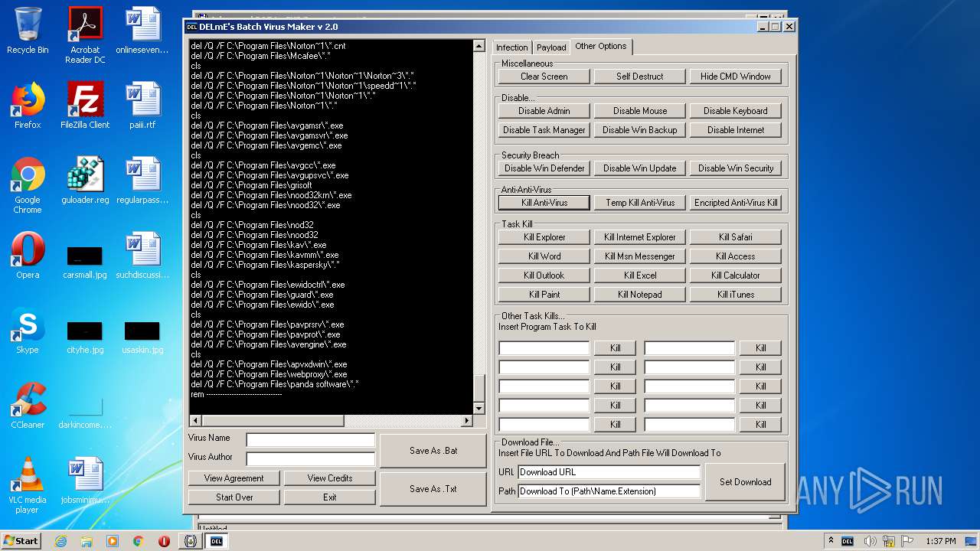
Task: Select the Other Options tab
Action: (601, 46)
